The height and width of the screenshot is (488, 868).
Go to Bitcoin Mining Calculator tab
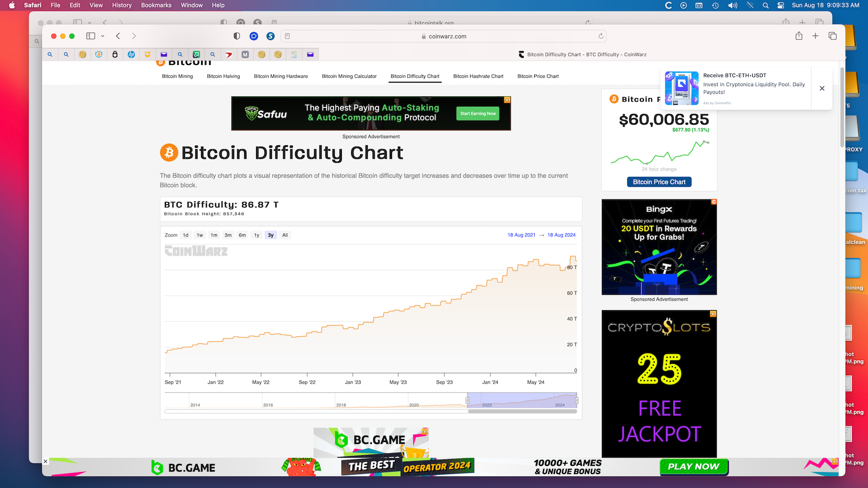point(349,76)
